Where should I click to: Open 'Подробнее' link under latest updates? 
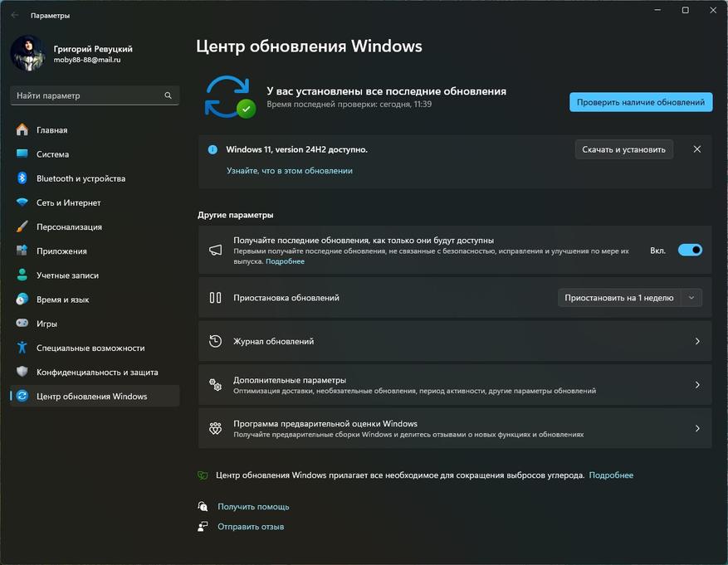point(285,261)
